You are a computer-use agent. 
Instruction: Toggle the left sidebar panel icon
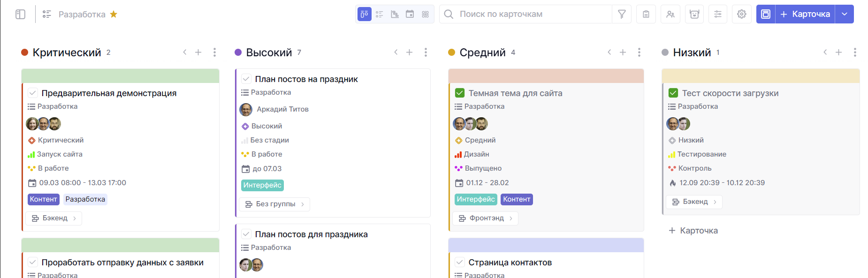coord(20,15)
